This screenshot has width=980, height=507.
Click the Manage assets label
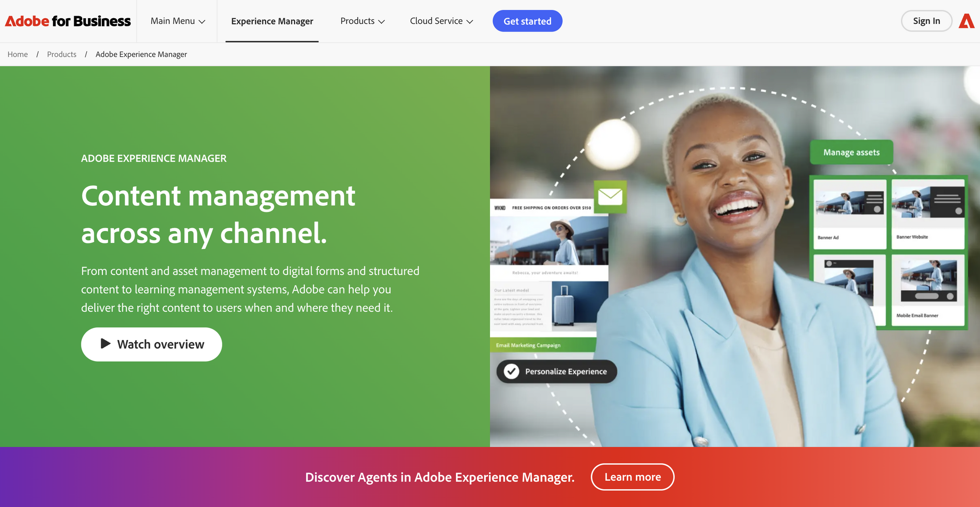point(851,152)
